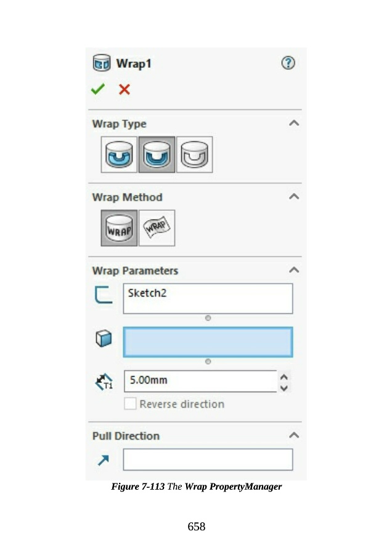Image resolution: width=392 pixels, height=555 pixels.
Task: Enable the Reverse direction checkbox
Action: (x=130, y=404)
